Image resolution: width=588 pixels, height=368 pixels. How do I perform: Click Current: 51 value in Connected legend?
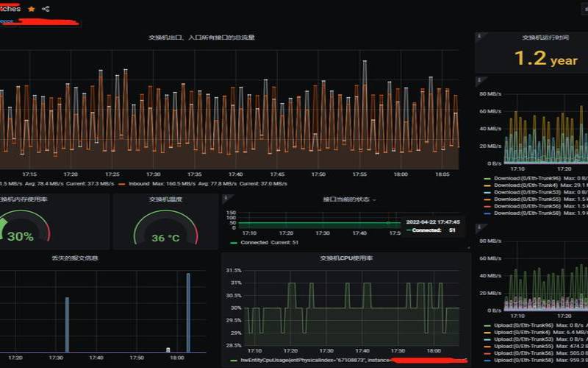point(284,243)
